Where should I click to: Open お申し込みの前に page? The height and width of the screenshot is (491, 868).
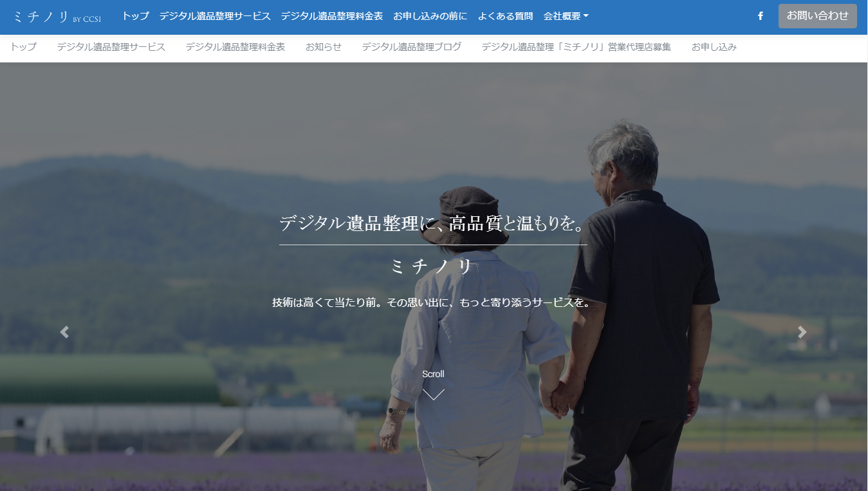(430, 16)
